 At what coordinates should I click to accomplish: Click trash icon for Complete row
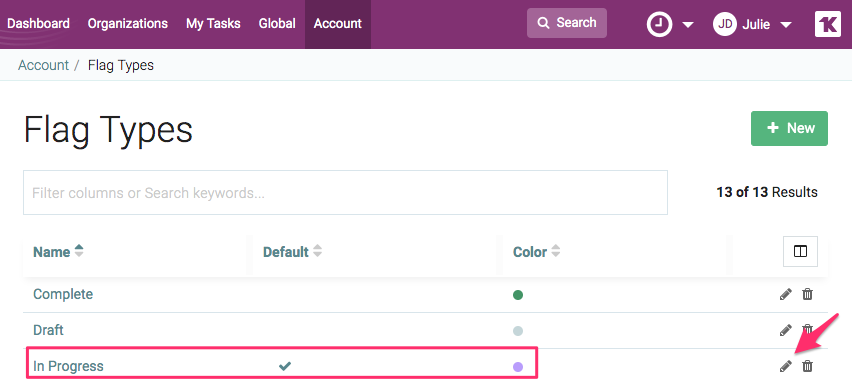[x=808, y=295]
